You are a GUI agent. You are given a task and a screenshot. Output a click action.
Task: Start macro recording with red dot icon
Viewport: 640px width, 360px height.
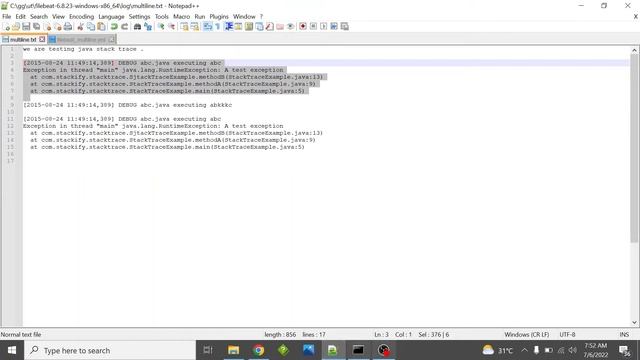click(x=303, y=27)
